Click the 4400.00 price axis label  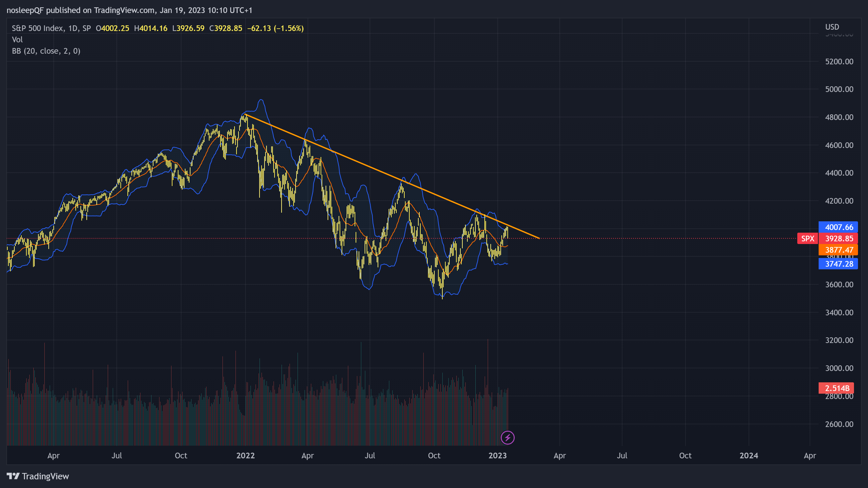(839, 173)
